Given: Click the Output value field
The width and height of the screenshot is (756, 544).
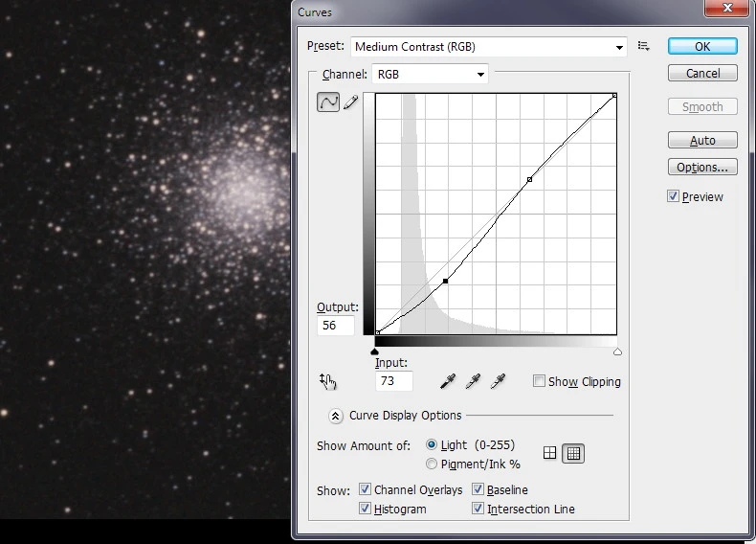Looking at the screenshot, I should click(x=335, y=326).
